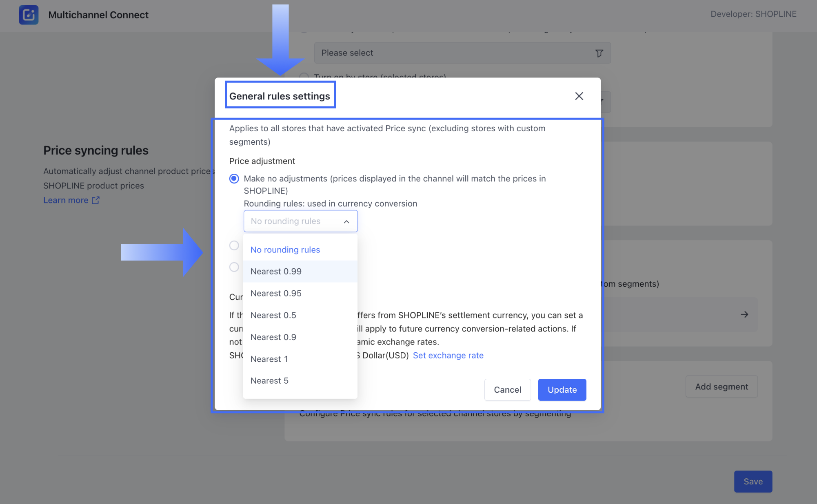Open the Set exchange rate link

(448, 356)
